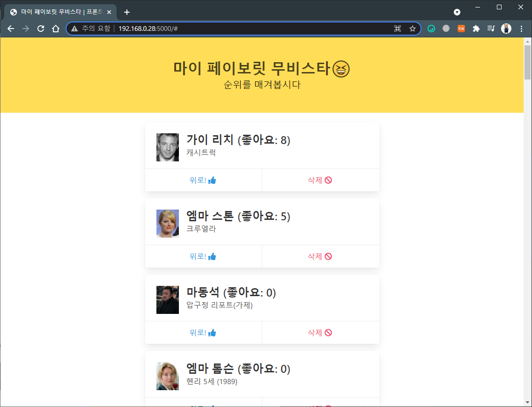Viewport: 532px width, 407px height.
Task: Click the movie title 압구정 리포트(가제)
Action: [x=220, y=305]
